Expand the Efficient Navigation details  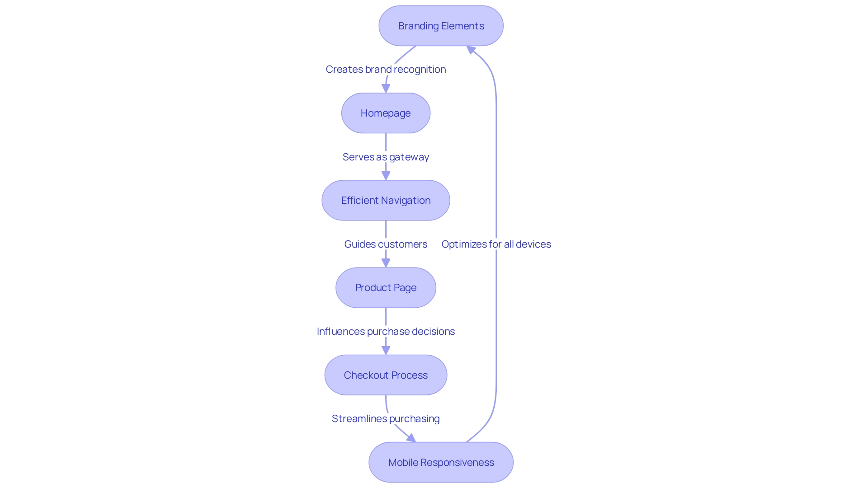pos(387,200)
